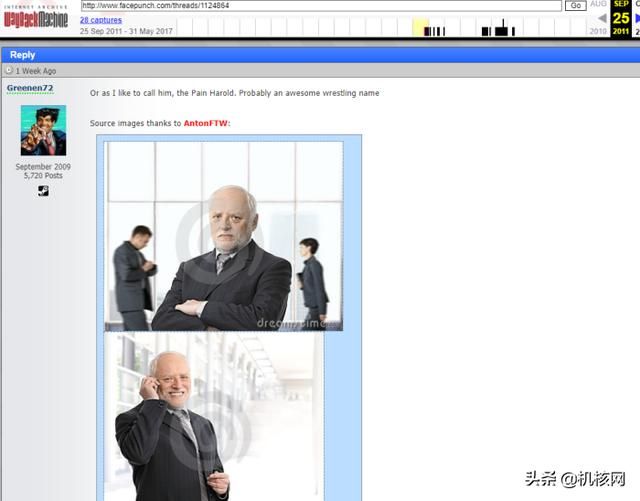Click the September 2009 join date text
This screenshot has height=501, width=640.
[43, 167]
